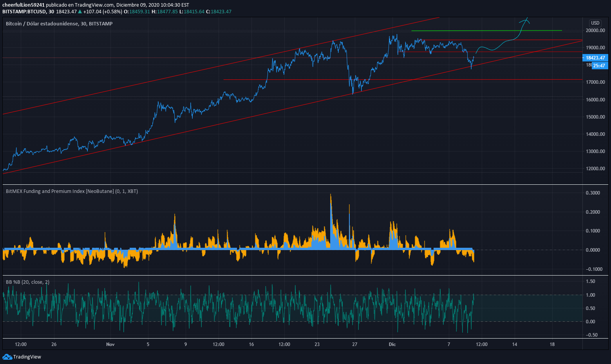Select the red horizontal line near 17000
Screen dimensions: 611x364
pyautogui.click(x=403, y=79)
